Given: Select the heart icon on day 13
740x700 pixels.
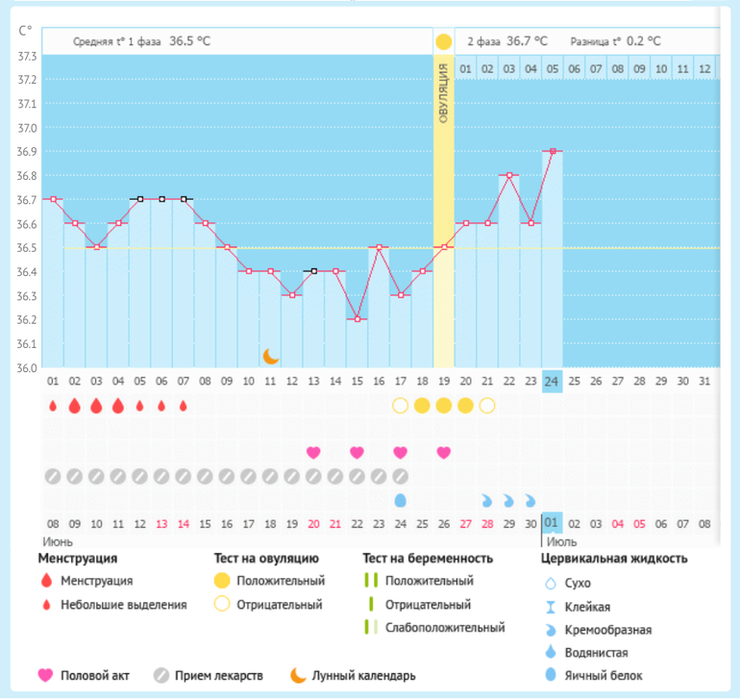Looking at the screenshot, I should [313, 452].
